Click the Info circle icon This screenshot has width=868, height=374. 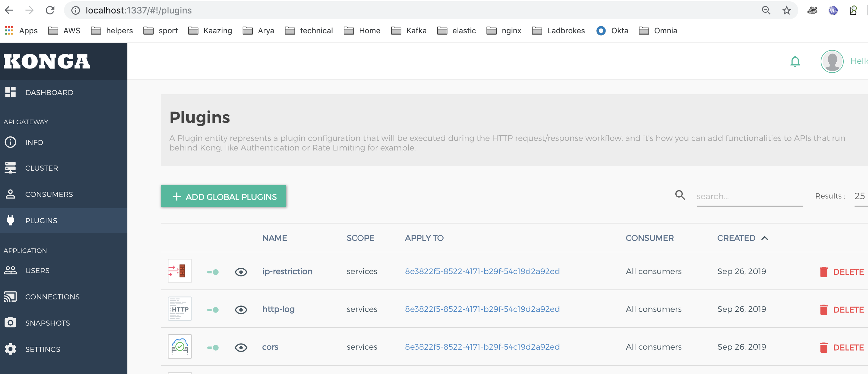pos(11,142)
